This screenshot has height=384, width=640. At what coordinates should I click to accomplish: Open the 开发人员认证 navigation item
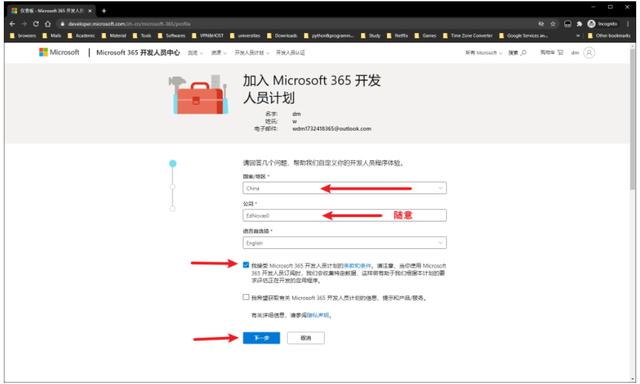point(290,53)
